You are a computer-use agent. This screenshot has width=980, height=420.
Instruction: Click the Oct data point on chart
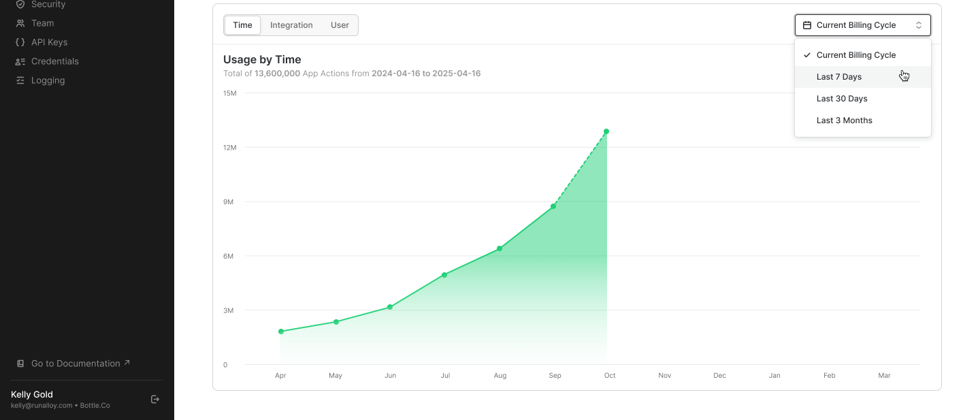click(606, 131)
